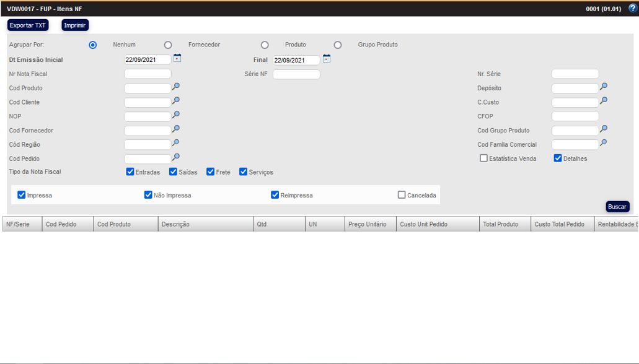Image resolution: width=639 pixels, height=364 pixels.
Task: Enable the Estatística Venda checkbox
Action: tap(484, 158)
